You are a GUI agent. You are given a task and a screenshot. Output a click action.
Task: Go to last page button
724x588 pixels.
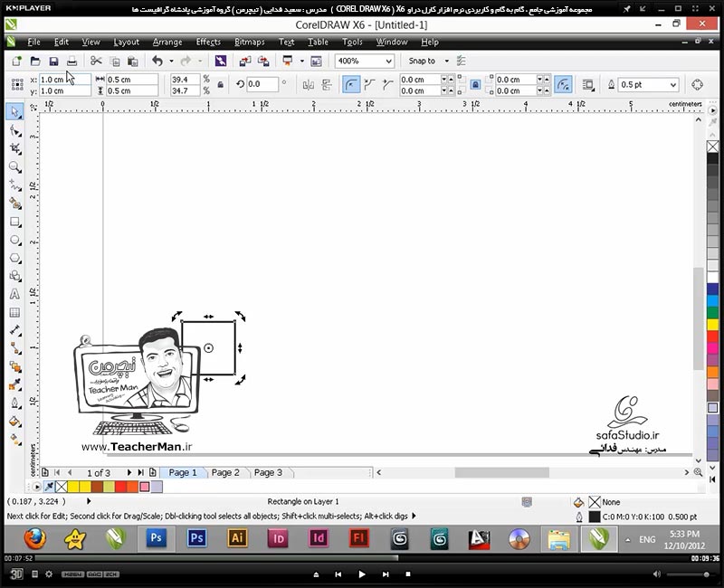(140, 472)
